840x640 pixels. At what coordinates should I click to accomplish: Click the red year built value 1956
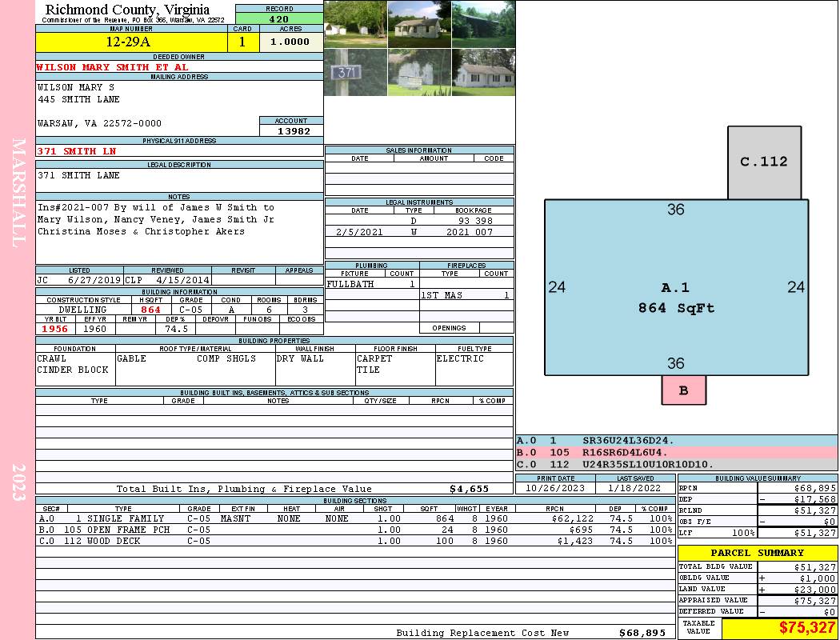pos(54,329)
